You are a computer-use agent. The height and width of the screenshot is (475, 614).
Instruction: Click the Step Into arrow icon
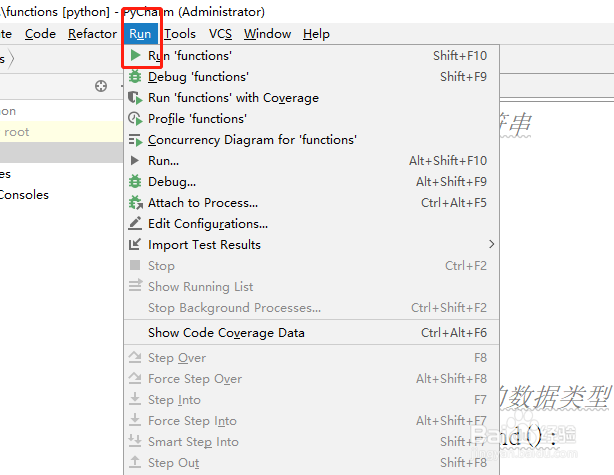point(135,398)
